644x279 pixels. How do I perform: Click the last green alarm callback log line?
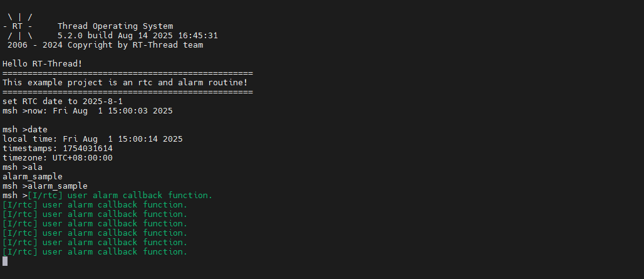tap(95, 252)
